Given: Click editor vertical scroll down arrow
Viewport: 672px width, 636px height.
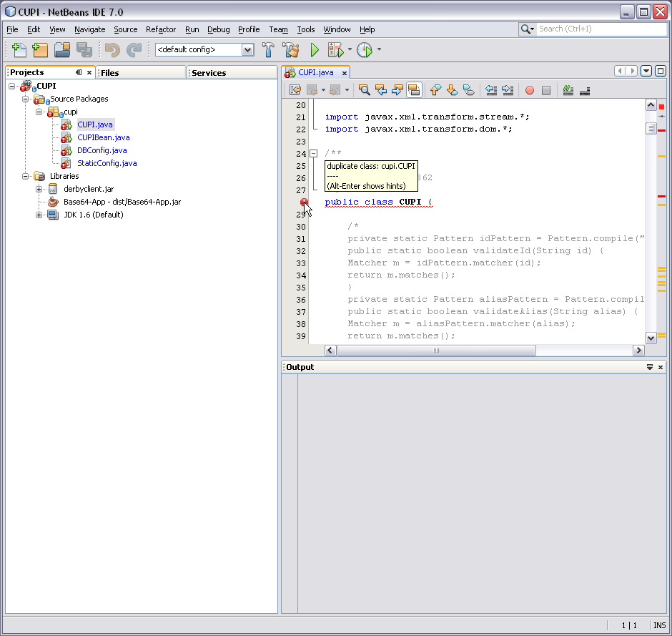Looking at the screenshot, I should (x=651, y=338).
